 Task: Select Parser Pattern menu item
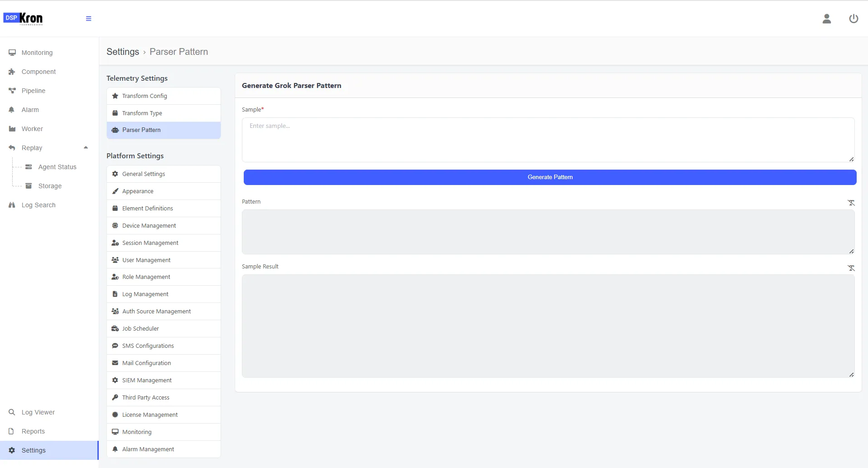pyautogui.click(x=164, y=130)
